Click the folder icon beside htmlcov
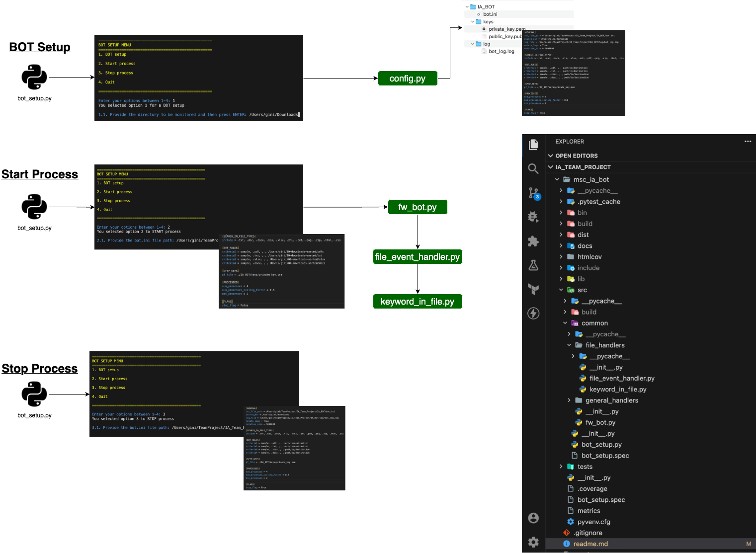The height and width of the screenshot is (553, 756). pos(571,257)
